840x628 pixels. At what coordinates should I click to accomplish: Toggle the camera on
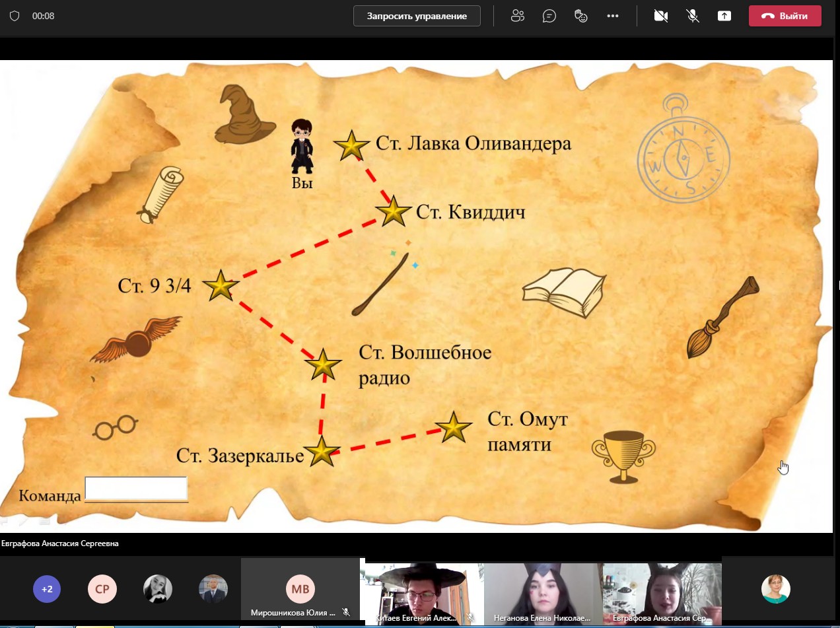[x=660, y=17]
